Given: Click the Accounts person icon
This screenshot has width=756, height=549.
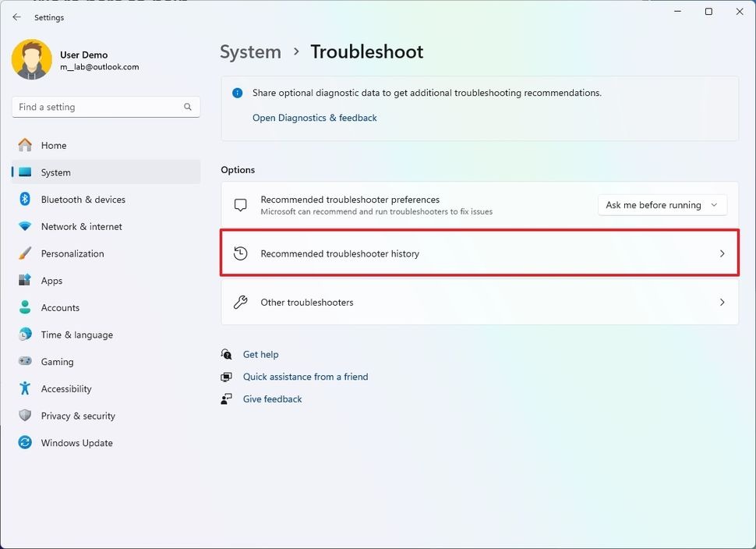Looking at the screenshot, I should [24, 307].
